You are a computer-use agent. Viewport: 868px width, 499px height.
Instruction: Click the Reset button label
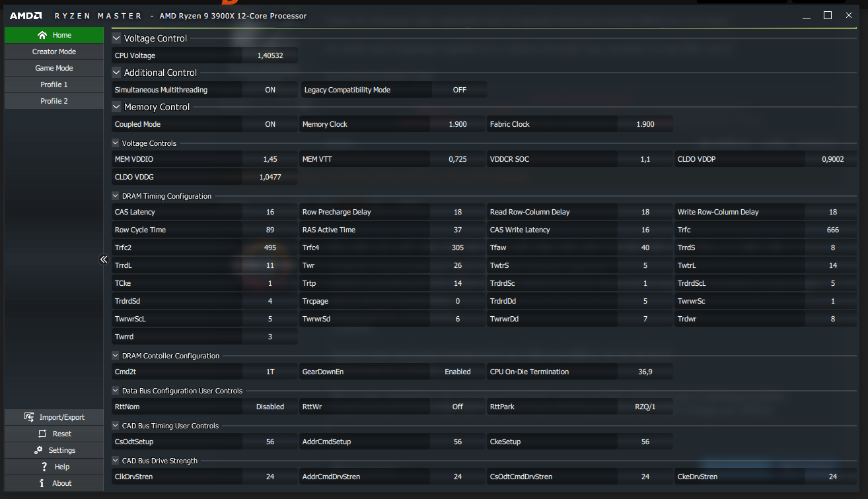tap(62, 434)
